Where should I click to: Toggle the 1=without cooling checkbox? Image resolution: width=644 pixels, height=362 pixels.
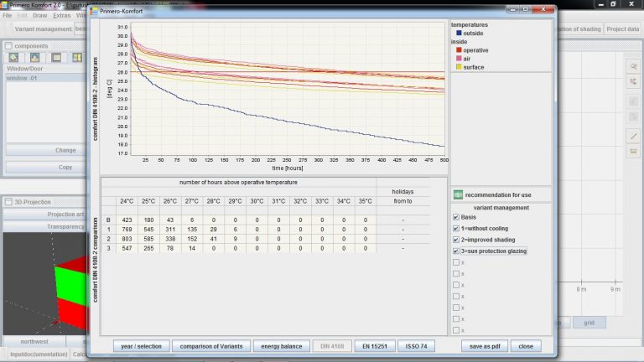click(456, 228)
